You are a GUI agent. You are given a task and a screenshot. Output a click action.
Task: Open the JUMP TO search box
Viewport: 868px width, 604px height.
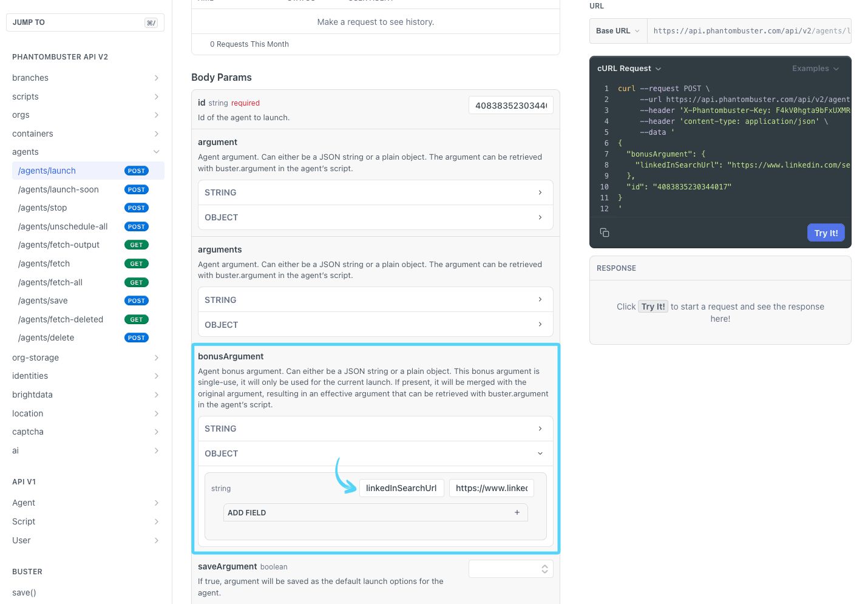coord(85,22)
